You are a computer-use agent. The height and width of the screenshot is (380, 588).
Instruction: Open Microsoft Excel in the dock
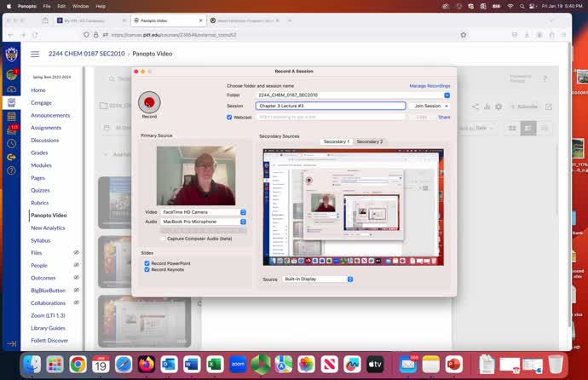point(215,365)
